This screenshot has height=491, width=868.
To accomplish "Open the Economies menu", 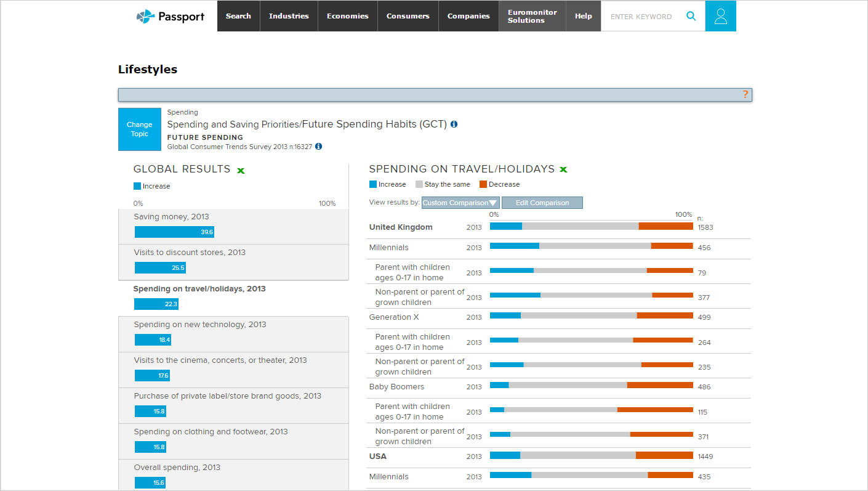I will (x=347, y=16).
